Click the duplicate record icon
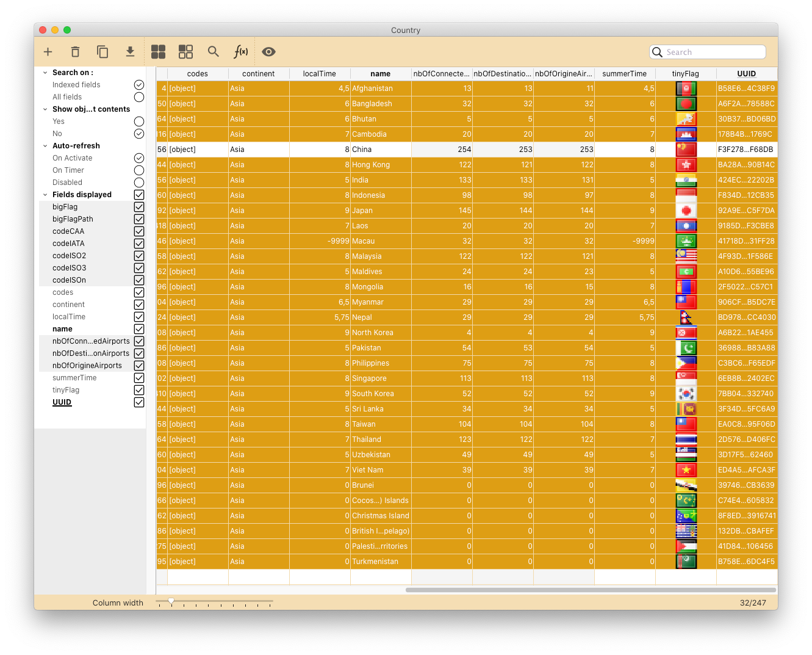812x655 pixels. pos(102,52)
